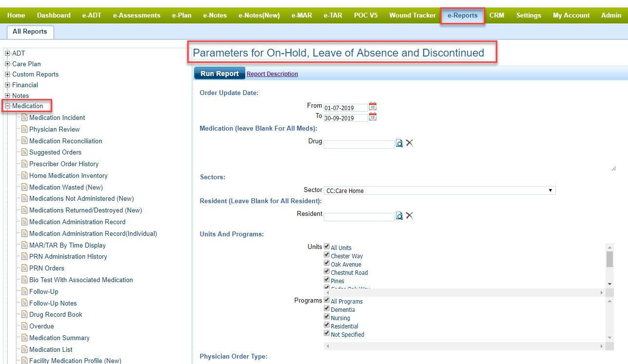Click the My Account menu

tap(571, 15)
